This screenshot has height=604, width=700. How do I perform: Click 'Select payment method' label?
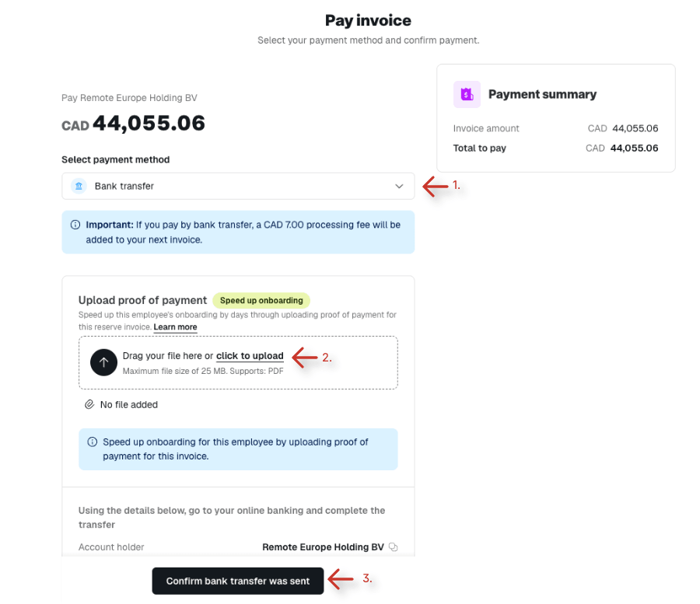(116, 159)
